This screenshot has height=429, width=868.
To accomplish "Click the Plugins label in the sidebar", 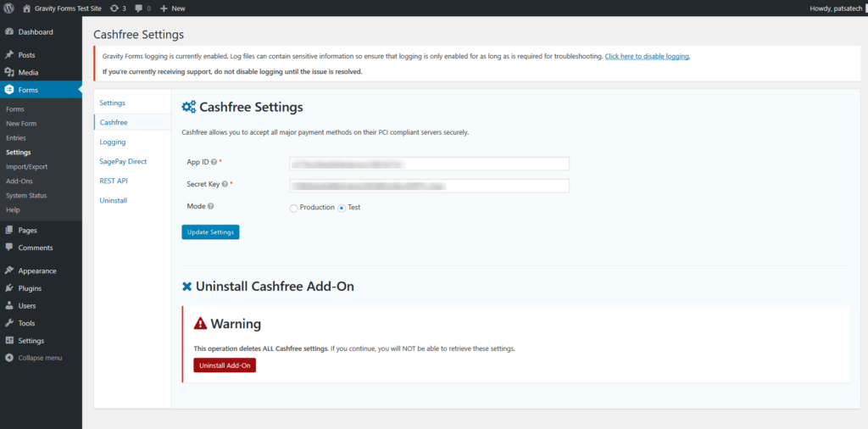I will point(30,288).
